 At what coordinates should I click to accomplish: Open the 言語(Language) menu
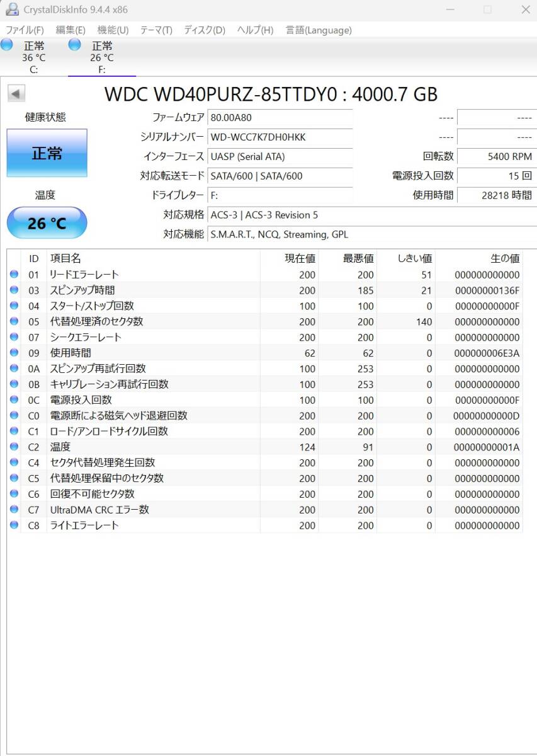[319, 30]
